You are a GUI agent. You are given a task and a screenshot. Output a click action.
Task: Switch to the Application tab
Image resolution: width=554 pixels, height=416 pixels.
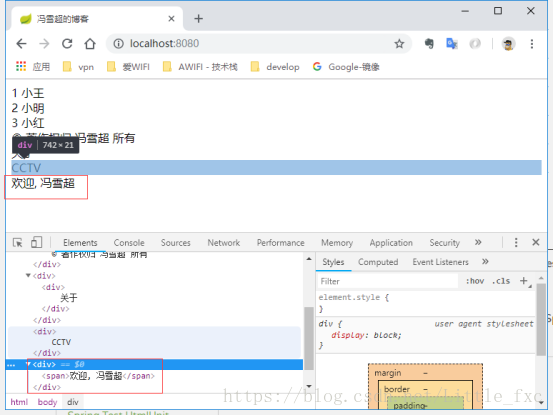(391, 243)
